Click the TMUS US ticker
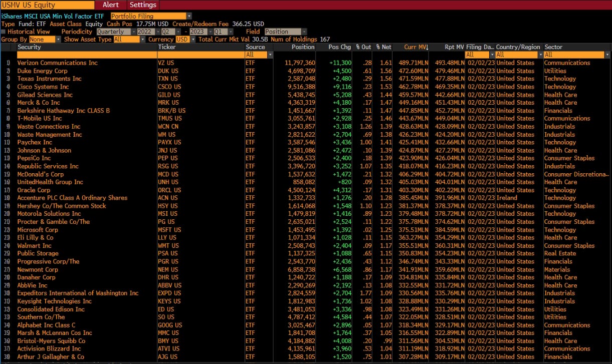 point(170,118)
